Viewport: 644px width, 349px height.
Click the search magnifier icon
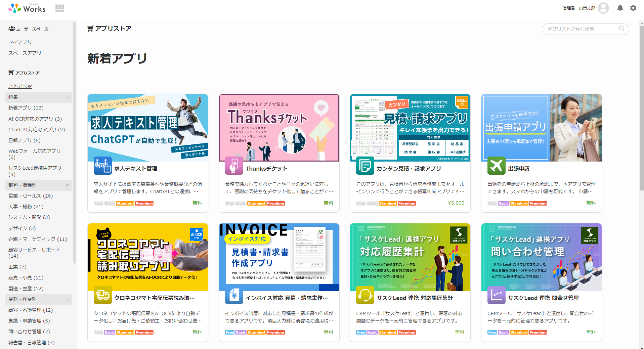point(622,29)
